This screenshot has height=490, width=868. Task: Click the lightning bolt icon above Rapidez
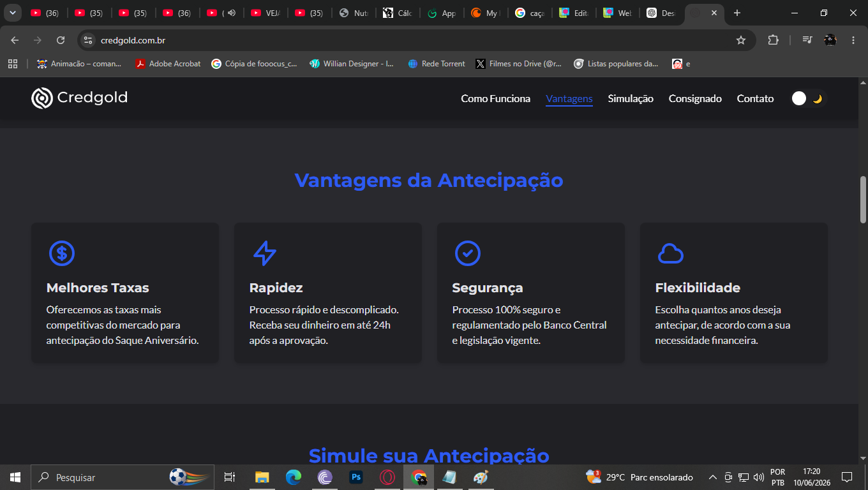[265, 253]
